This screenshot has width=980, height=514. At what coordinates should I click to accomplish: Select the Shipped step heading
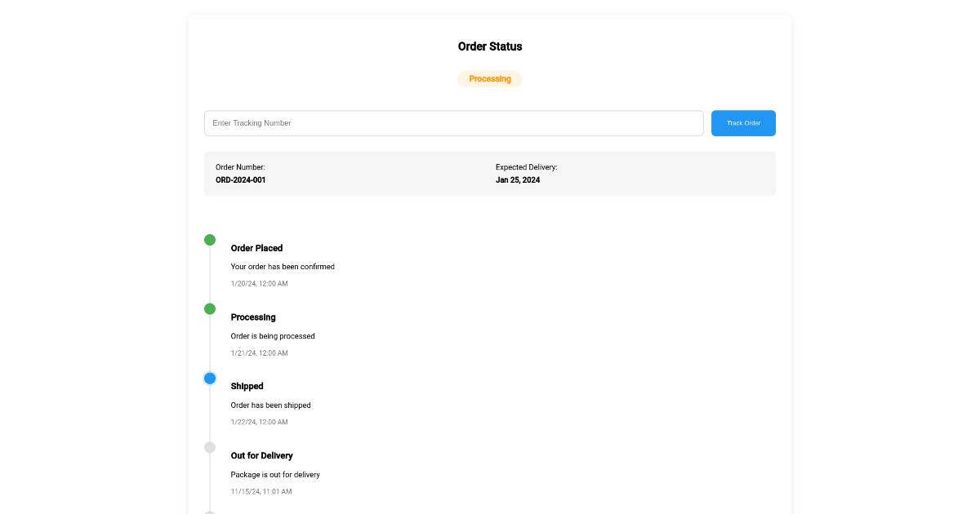point(247,386)
